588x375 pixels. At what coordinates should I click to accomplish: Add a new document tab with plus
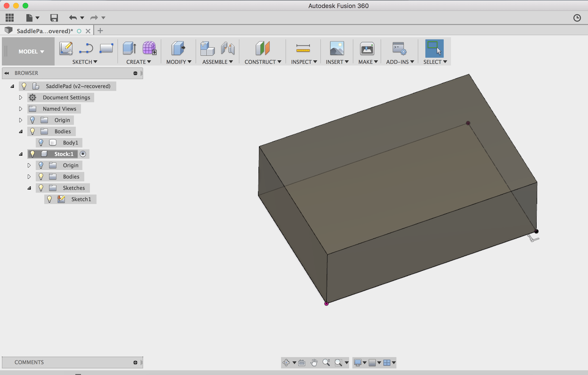tap(100, 31)
